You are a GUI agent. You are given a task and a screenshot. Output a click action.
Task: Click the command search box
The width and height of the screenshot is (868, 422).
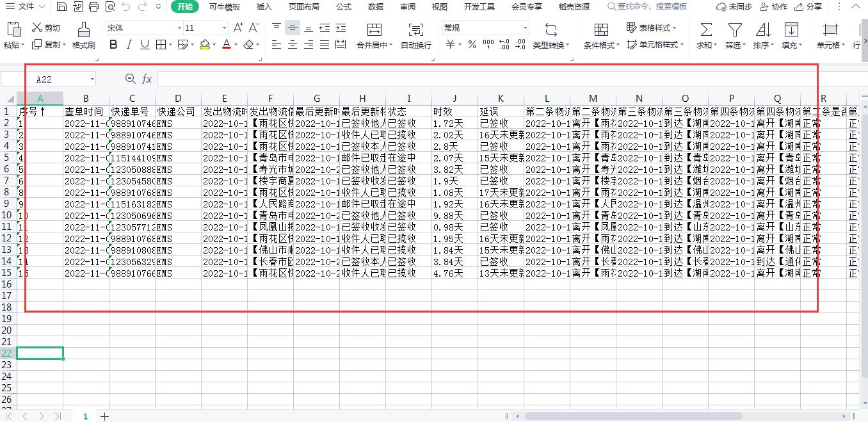[647, 6]
